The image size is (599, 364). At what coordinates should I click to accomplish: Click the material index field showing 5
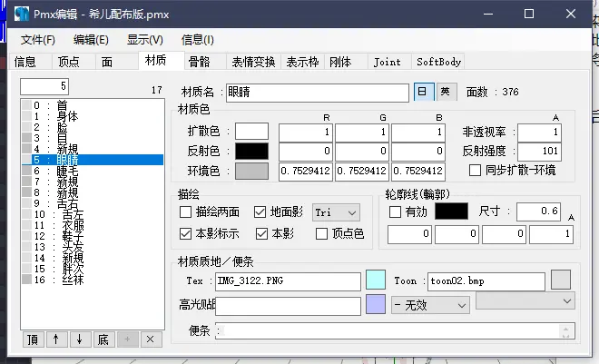click(44, 87)
